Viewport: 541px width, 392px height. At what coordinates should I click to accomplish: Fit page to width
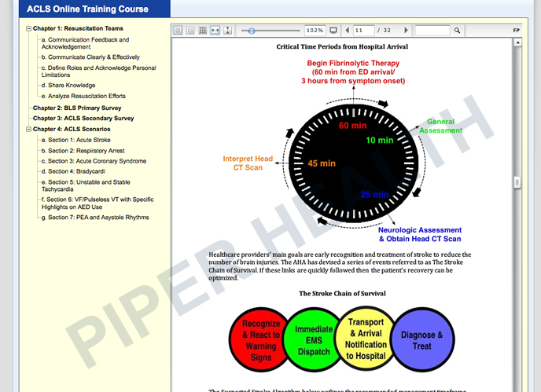click(x=215, y=31)
